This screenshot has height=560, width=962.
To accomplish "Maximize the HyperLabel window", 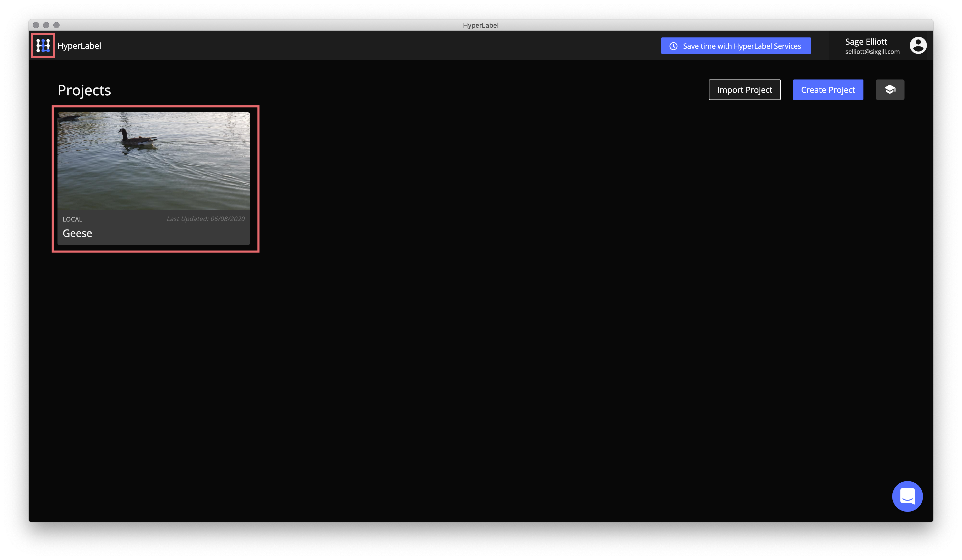I will tap(56, 25).
